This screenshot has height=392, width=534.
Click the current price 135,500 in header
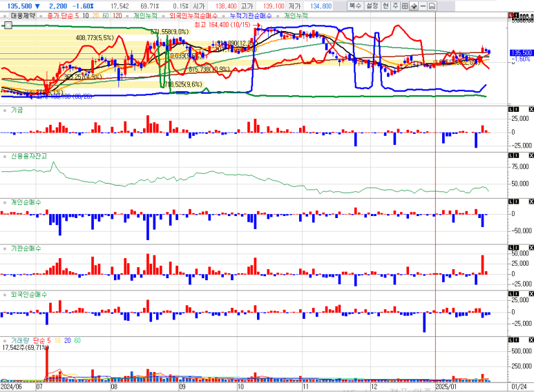19,6
